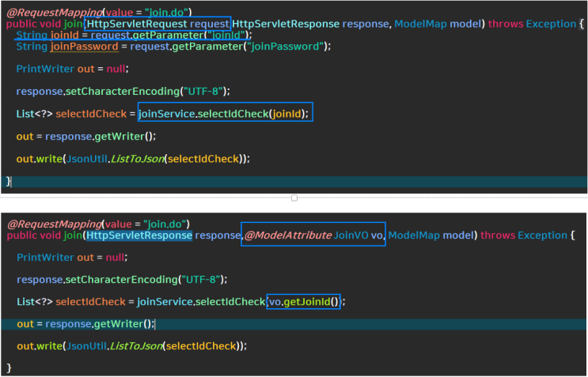Viewport: 588px width, 377px height.
Task: Click the boxed vo.getJoinId() expression
Action: [x=303, y=302]
